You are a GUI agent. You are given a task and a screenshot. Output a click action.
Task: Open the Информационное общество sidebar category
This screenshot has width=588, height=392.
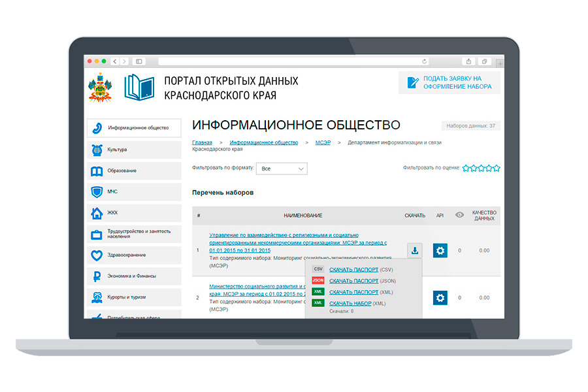(x=134, y=128)
